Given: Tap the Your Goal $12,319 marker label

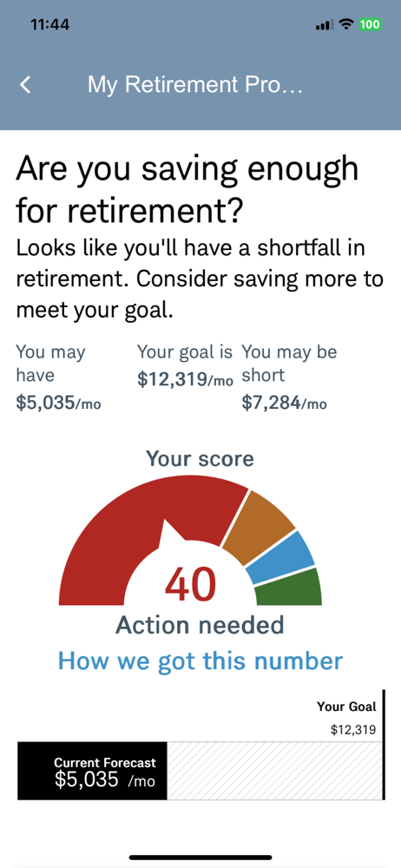Looking at the screenshot, I should [x=346, y=718].
